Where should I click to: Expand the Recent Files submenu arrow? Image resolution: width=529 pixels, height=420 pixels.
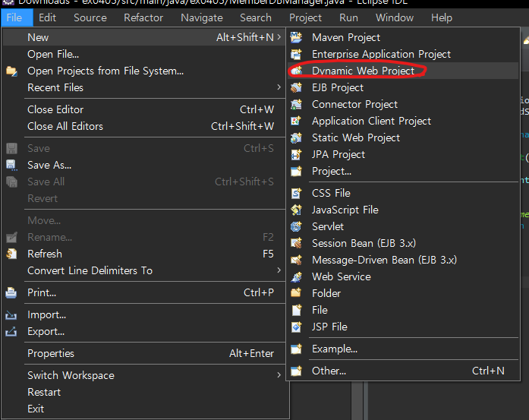pyautogui.click(x=279, y=87)
